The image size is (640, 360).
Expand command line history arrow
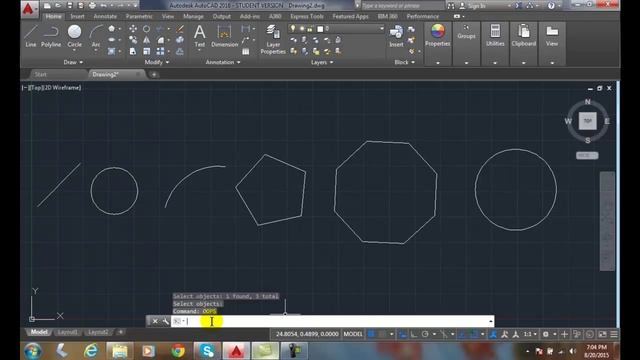[x=490, y=321]
